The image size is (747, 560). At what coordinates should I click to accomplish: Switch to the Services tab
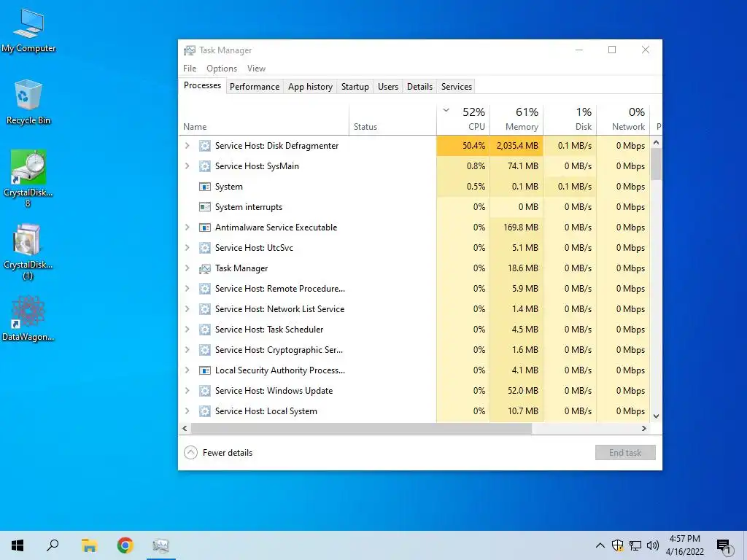tap(457, 87)
